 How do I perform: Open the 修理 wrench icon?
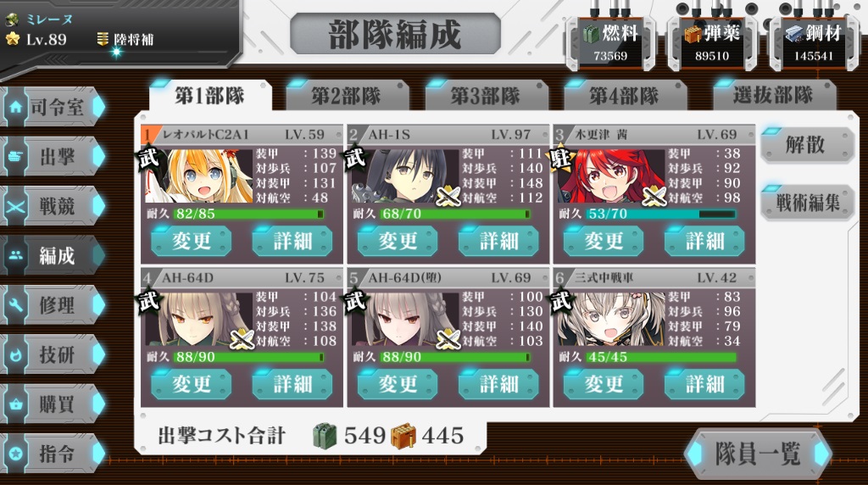[15, 305]
